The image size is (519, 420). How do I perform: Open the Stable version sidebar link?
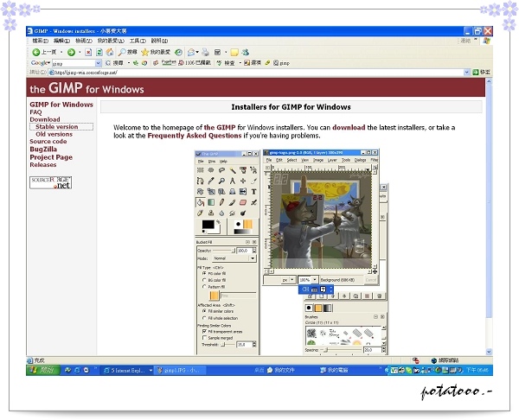(x=57, y=127)
